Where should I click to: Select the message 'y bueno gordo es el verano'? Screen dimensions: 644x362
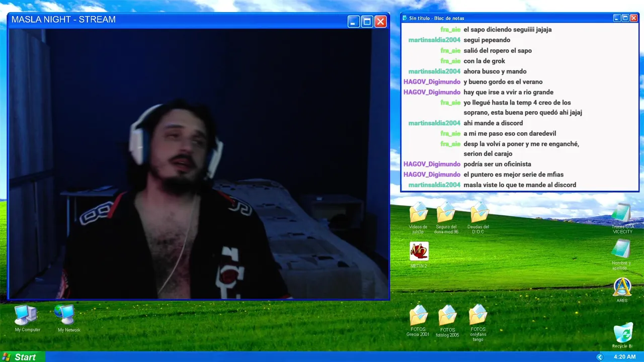point(503,82)
